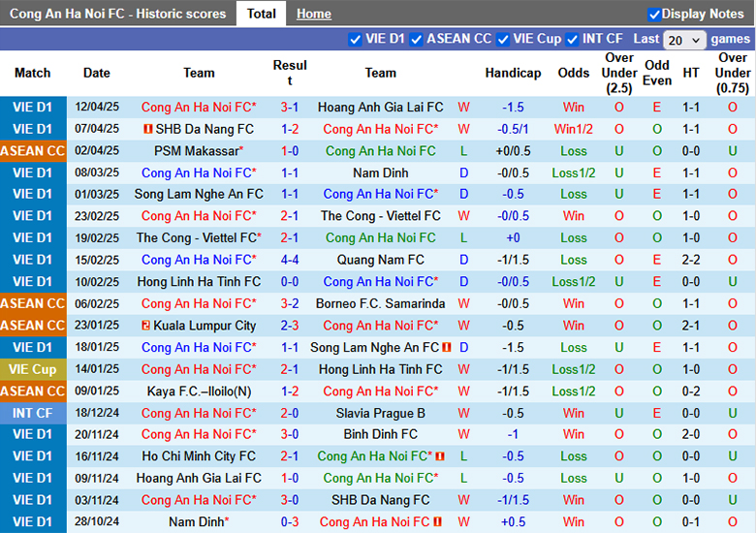Uncheck the INT CF filter

(x=572, y=40)
